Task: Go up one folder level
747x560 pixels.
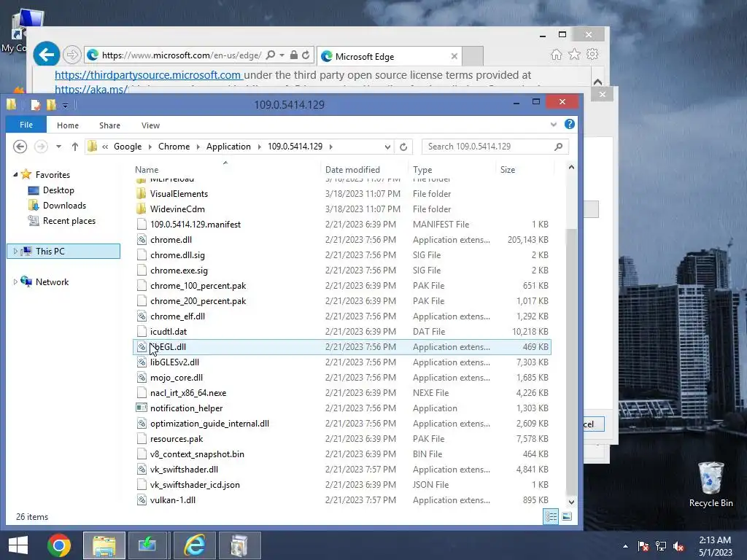Action: point(75,147)
